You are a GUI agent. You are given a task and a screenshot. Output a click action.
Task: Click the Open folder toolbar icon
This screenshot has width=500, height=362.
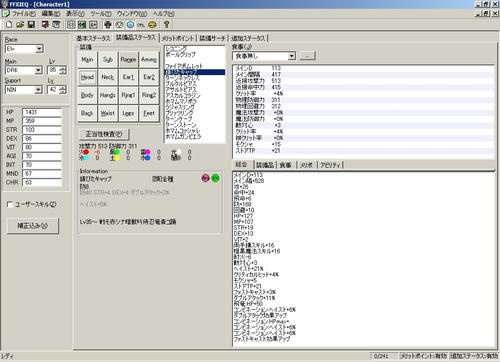(20, 25)
